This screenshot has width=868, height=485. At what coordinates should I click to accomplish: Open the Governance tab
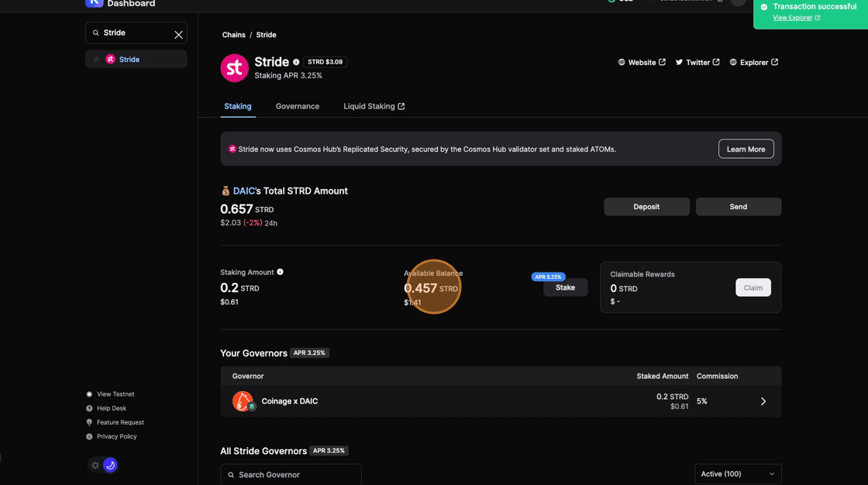click(298, 106)
